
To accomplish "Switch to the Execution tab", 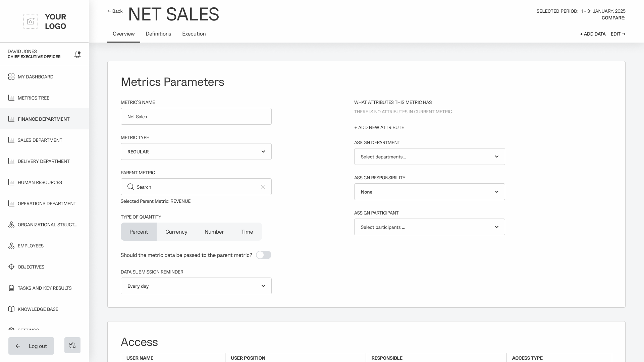I will 194,34.
